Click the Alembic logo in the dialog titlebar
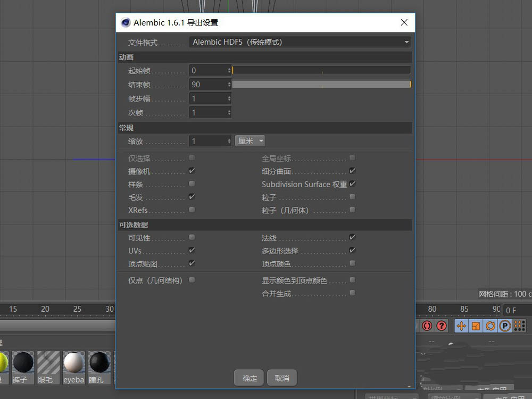 [x=126, y=22]
